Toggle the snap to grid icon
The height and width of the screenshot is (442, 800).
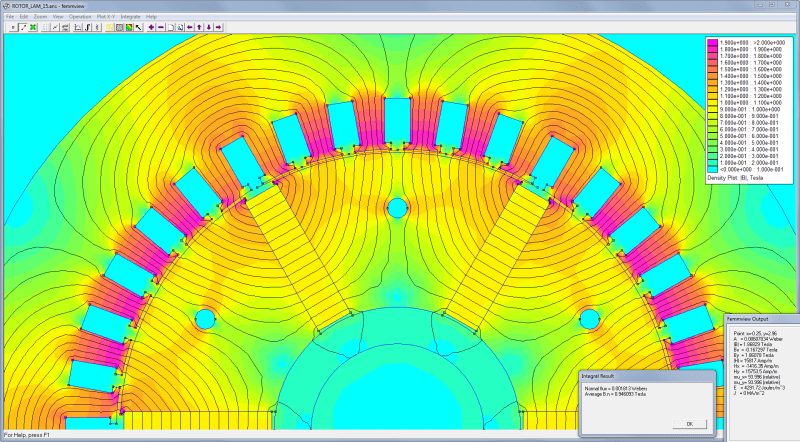point(55,27)
